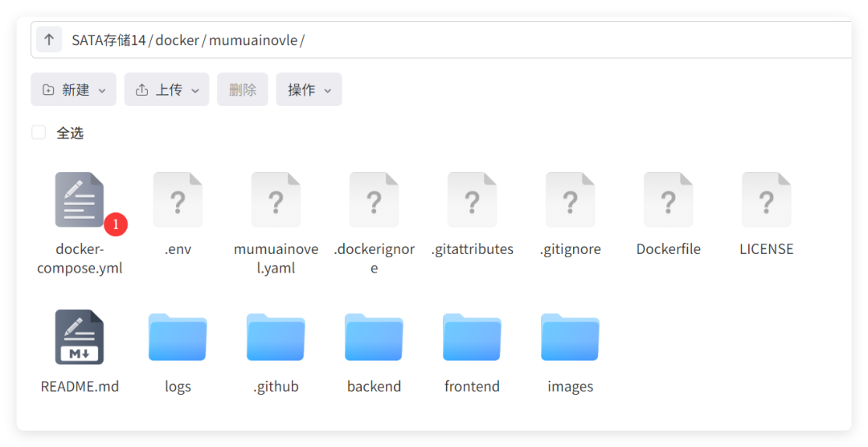Click the frontend folder name label
The width and height of the screenshot is (868, 447).
coord(473,387)
